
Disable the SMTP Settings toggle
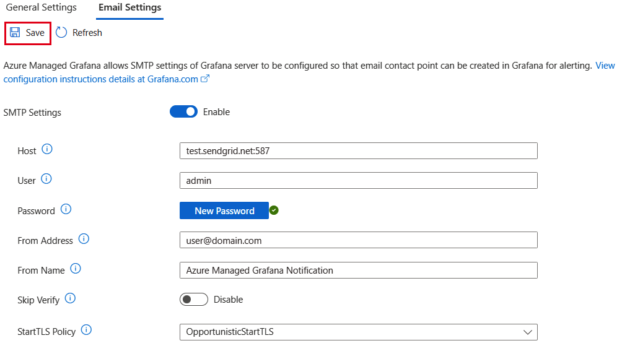[x=183, y=111]
